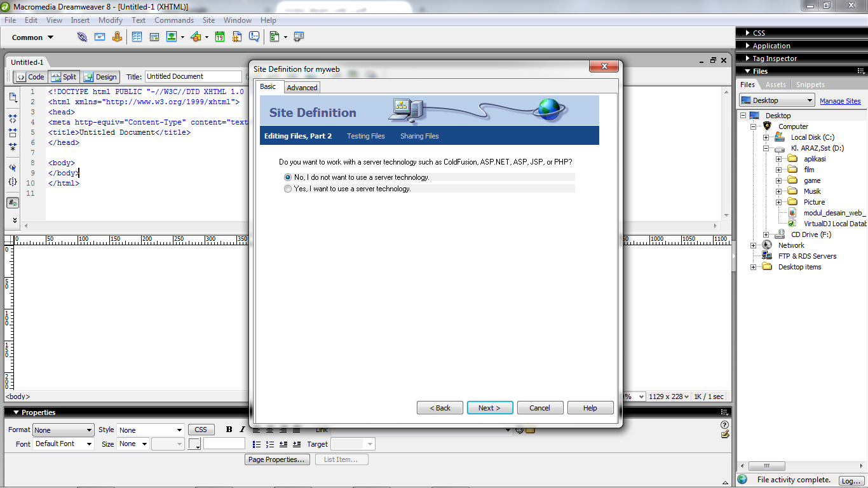Open the Images dropdown arrow
This screenshot has height=488, width=868.
182,37
